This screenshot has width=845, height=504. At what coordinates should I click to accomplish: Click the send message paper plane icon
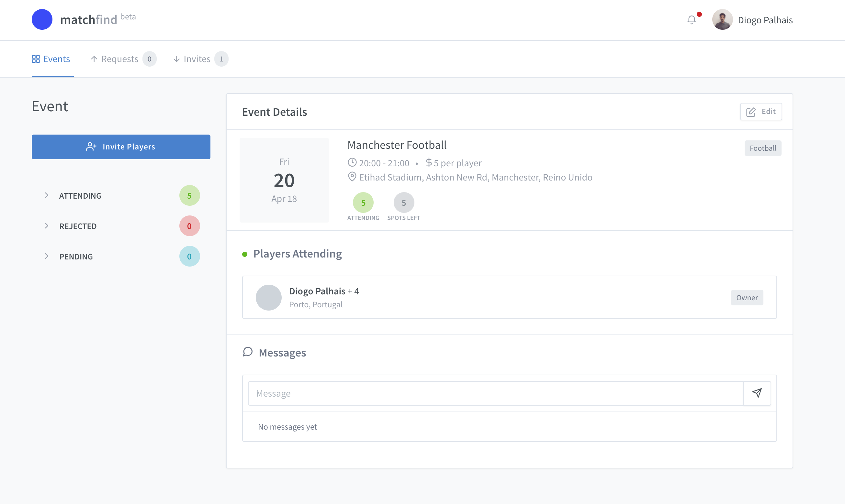pos(757,393)
